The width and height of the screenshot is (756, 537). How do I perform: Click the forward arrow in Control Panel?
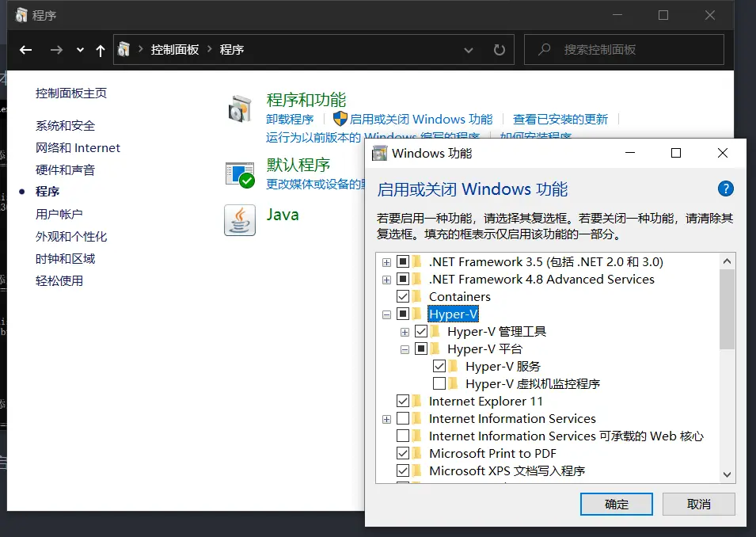pos(56,50)
